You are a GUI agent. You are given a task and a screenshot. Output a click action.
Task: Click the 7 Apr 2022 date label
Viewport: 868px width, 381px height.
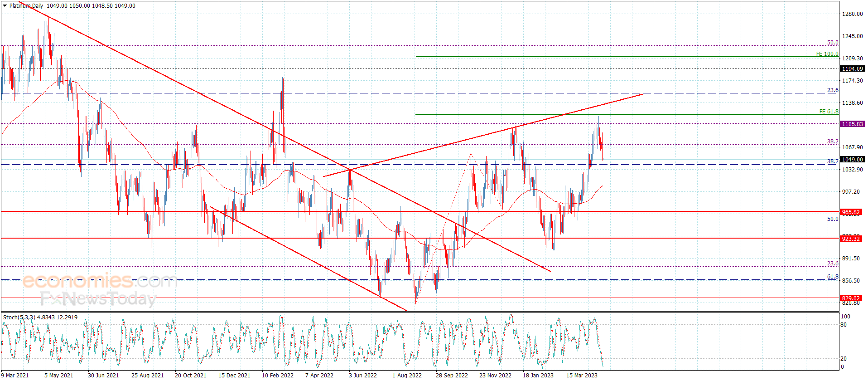coord(319,375)
